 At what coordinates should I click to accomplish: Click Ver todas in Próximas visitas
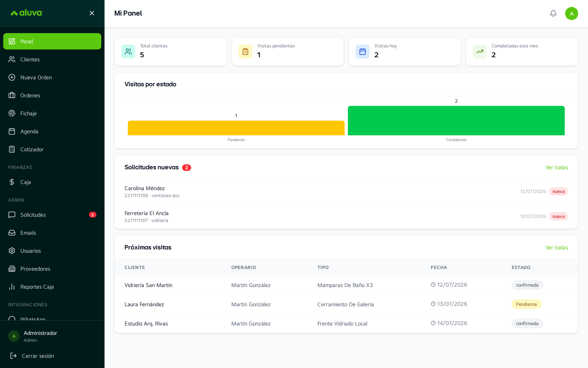pyautogui.click(x=557, y=248)
